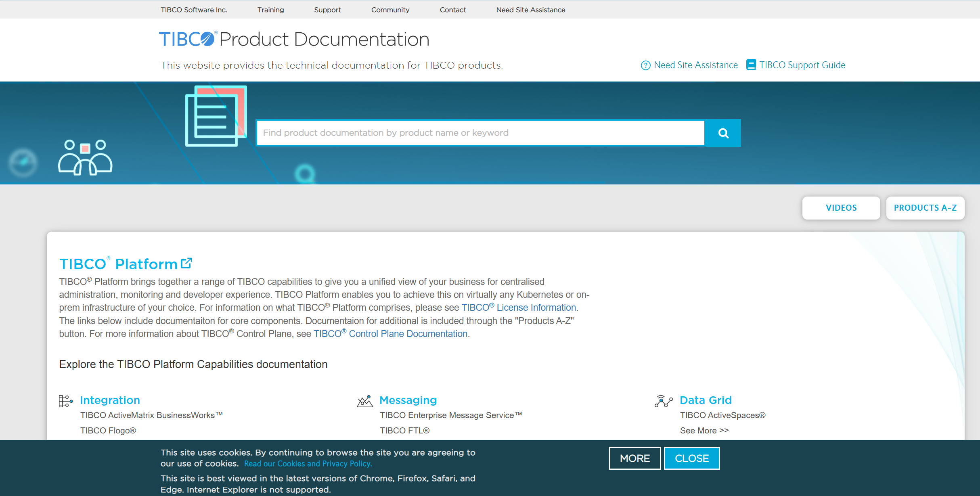Open TIBCO Software Inc. in top bar
The width and height of the screenshot is (980, 496).
coord(194,10)
